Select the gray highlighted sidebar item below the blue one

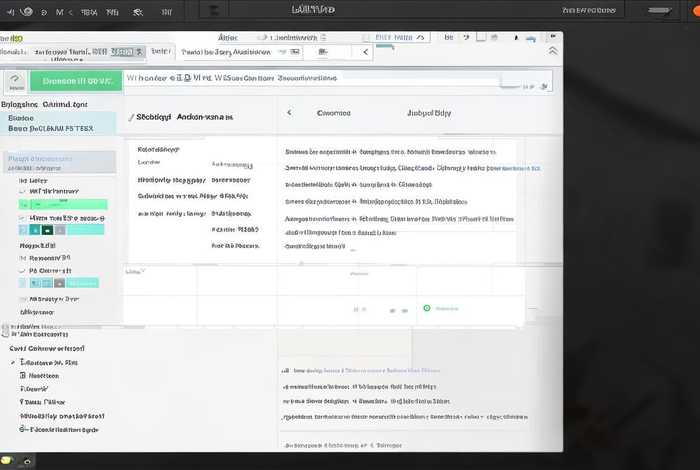tap(59, 162)
